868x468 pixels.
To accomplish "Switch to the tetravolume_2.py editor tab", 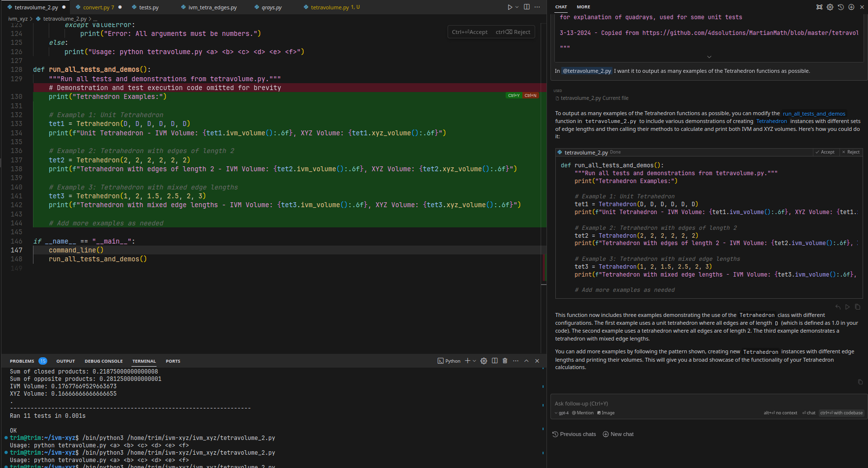I will coord(35,7).
